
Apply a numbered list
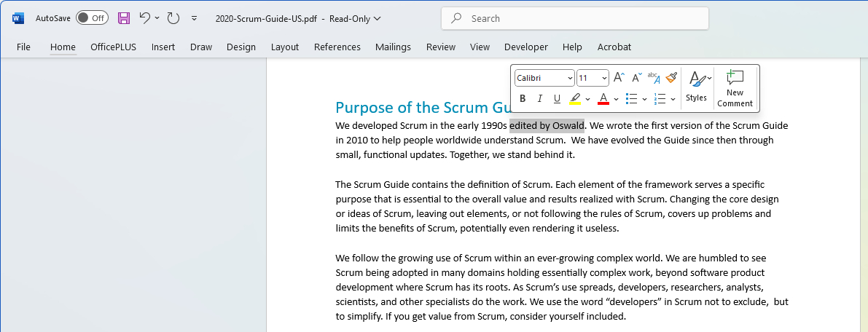[x=660, y=98]
